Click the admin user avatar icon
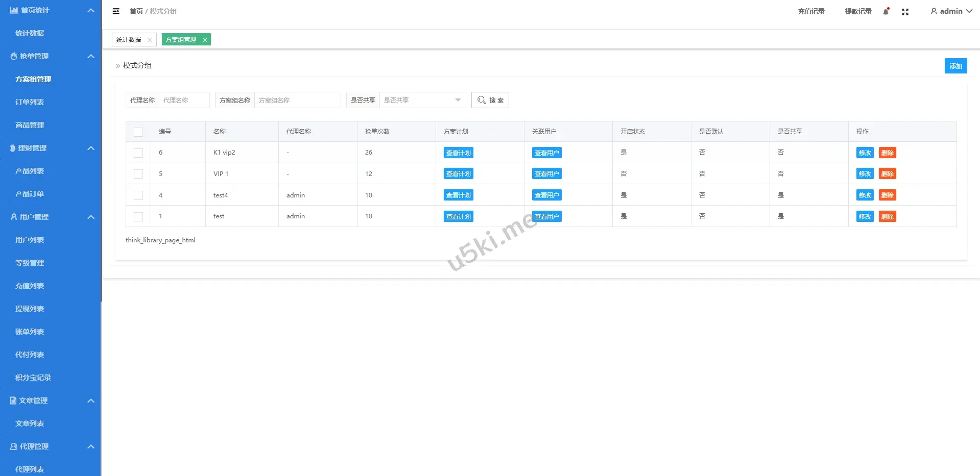 coord(934,11)
